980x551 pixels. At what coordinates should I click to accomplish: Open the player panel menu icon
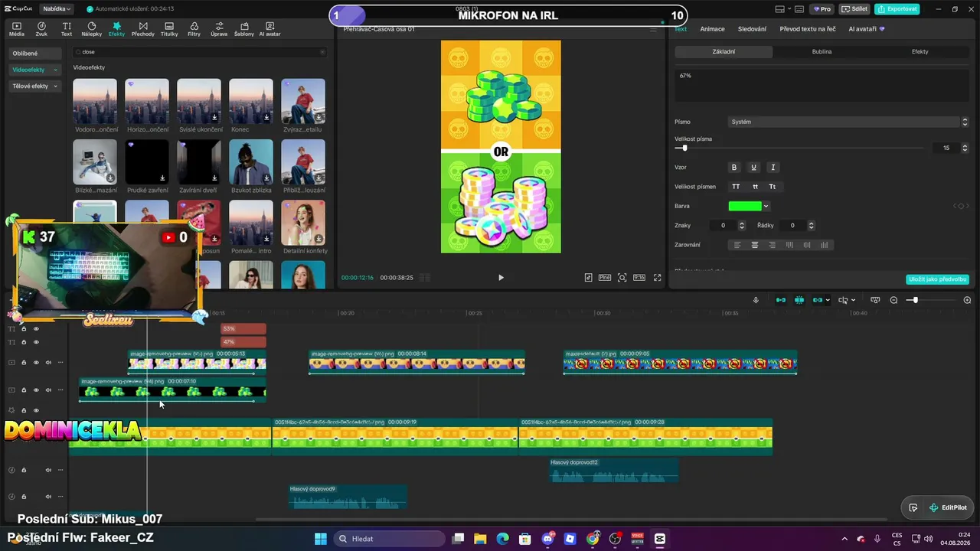point(653,29)
